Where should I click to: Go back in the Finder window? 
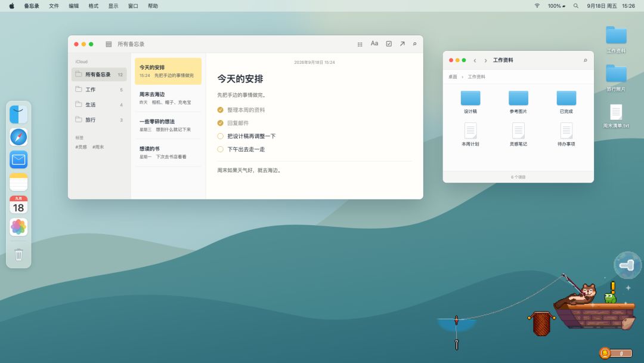coord(475,60)
